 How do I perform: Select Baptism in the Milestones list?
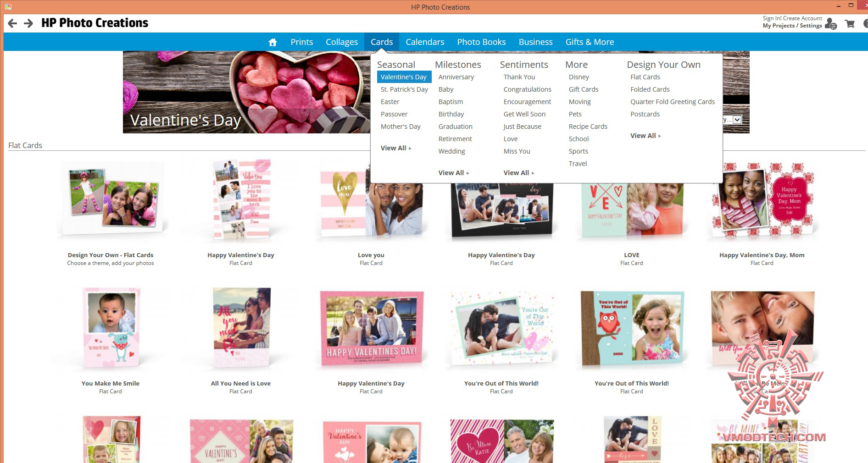[451, 102]
